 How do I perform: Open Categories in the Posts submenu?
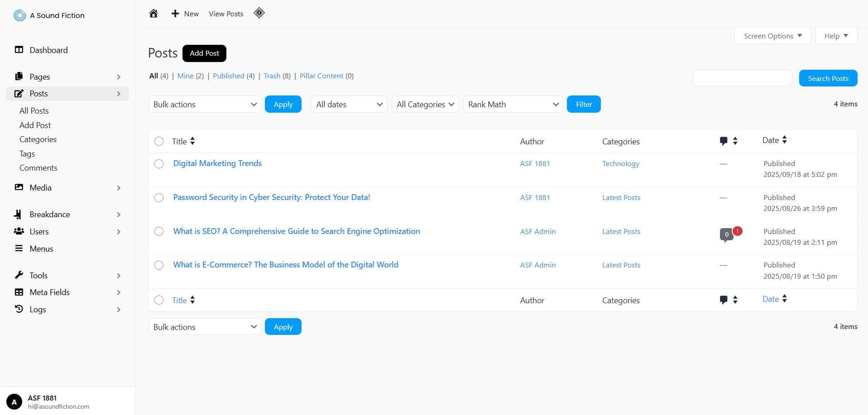point(38,139)
